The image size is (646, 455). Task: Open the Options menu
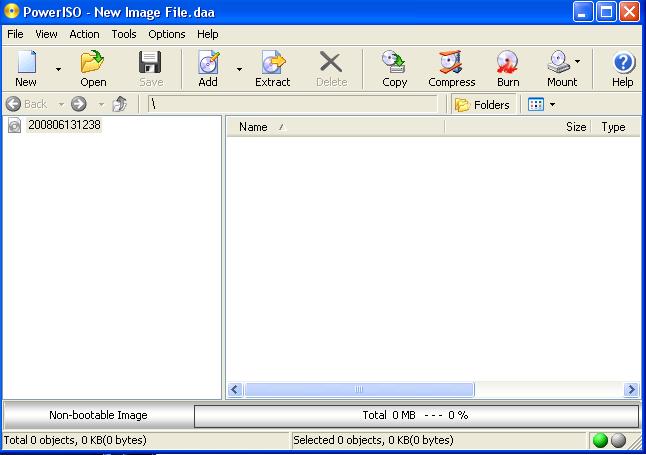click(x=166, y=34)
